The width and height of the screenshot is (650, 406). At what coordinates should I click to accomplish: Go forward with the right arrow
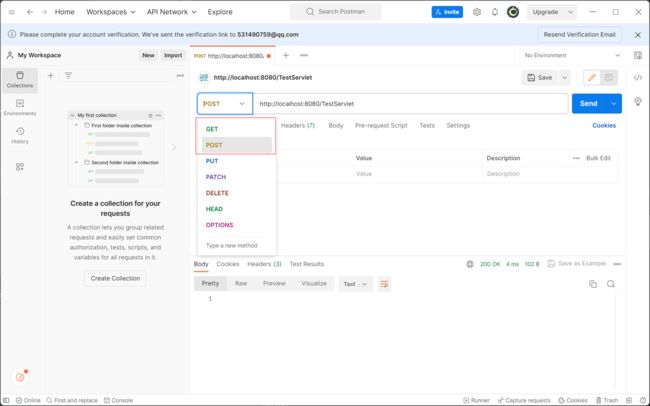[x=44, y=12]
